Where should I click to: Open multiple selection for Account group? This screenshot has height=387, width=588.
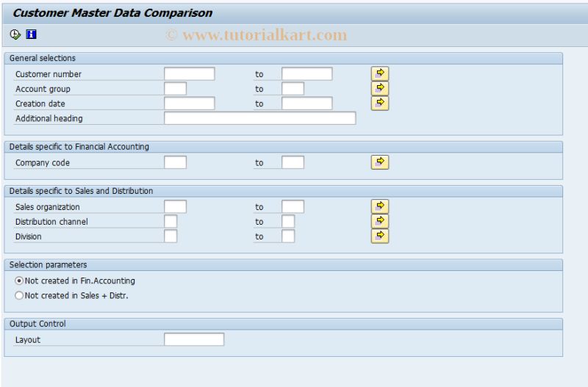(380, 88)
